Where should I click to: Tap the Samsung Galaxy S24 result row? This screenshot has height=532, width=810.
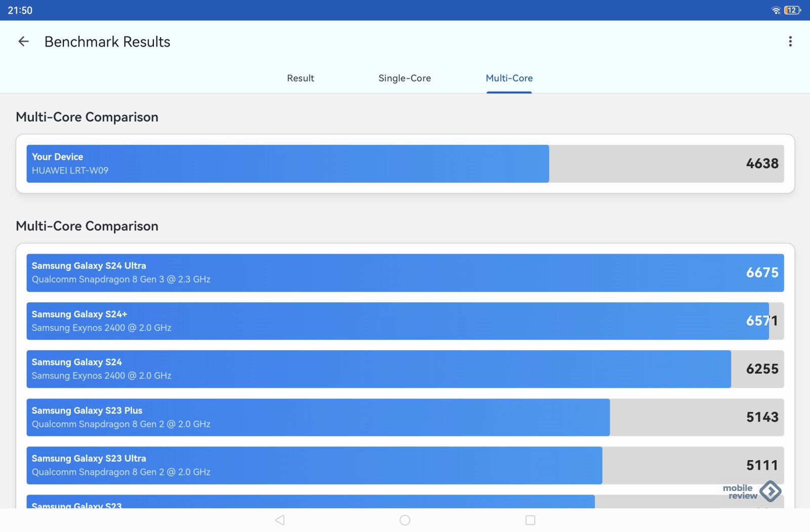tap(405, 369)
